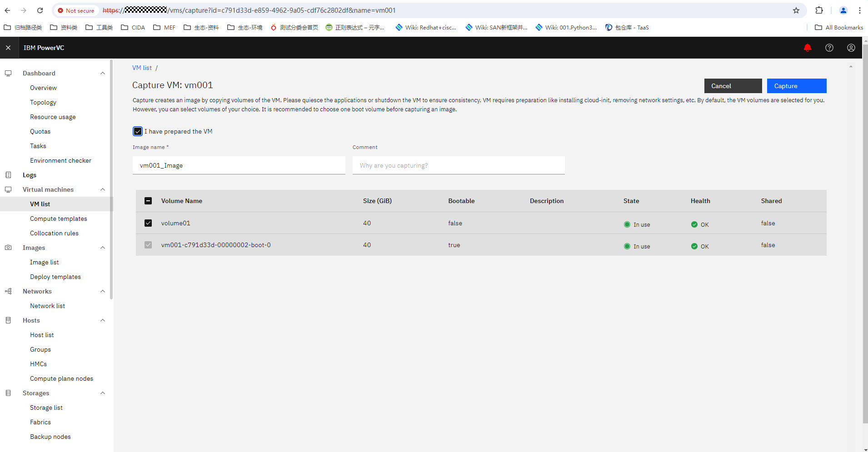Click the Size (GiB) column header
868x452 pixels.
[x=377, y=201]
